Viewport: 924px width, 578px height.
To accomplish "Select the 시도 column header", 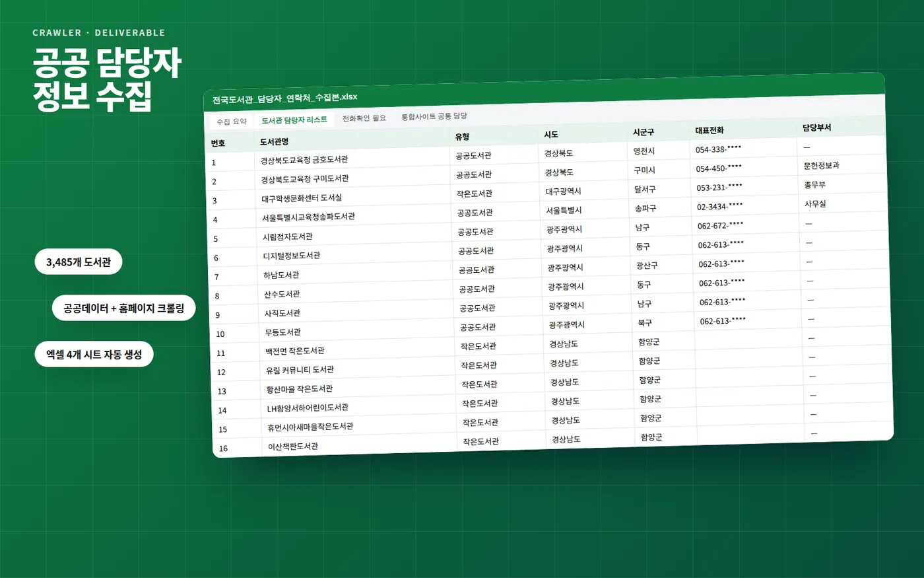I will [551, 134].
